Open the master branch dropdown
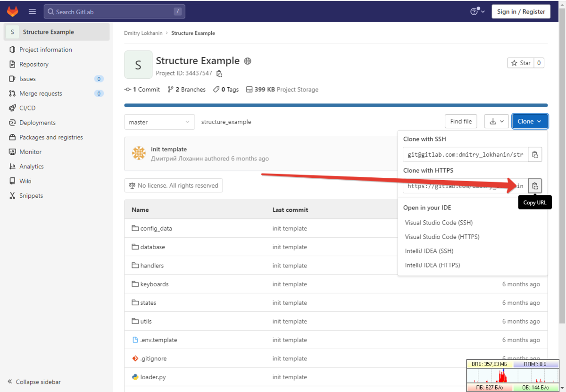This screenshot has height=392, width=566. click(x=159, y=122)
